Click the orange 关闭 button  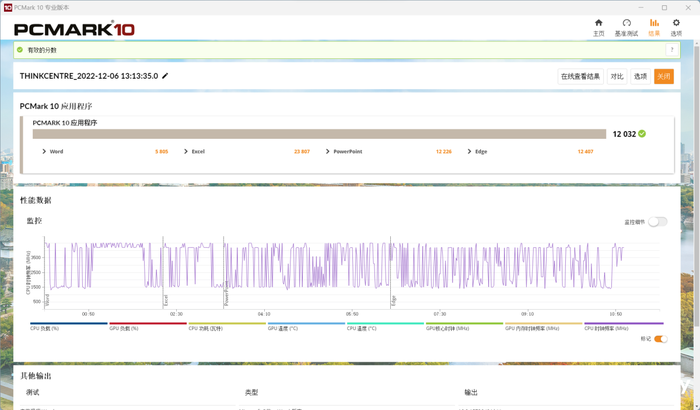tap(664, 76)
